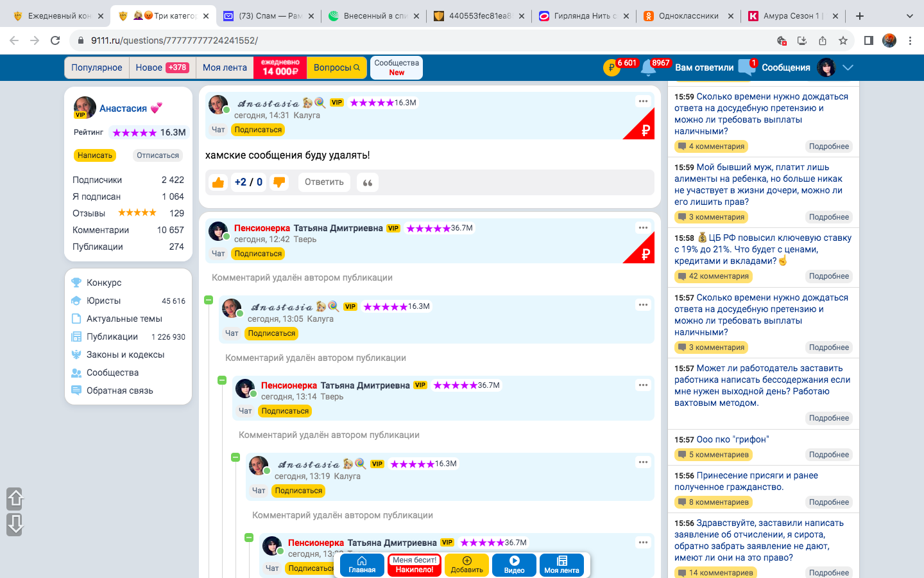Open Юристы link in the sidebar
Image resolution: width=924 pixels, height=578 pixels.
pyautogui.click(x=104, y=301)
